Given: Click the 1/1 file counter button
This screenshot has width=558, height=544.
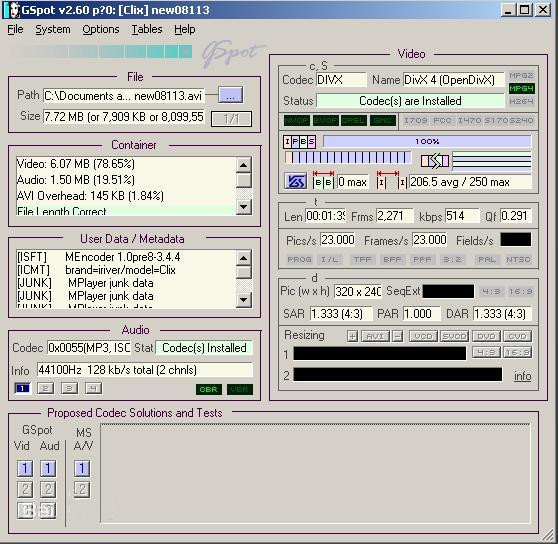Looking at the screenshot, I should (x=231, y=119).
